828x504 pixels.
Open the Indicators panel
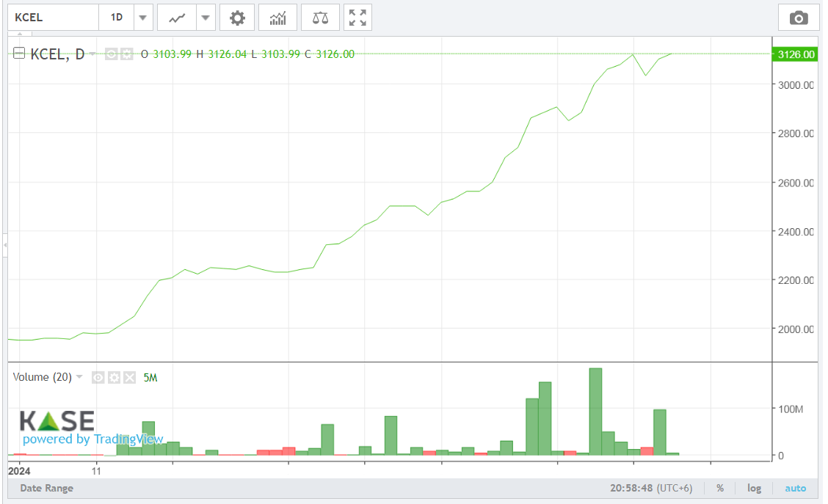point(277,18)
